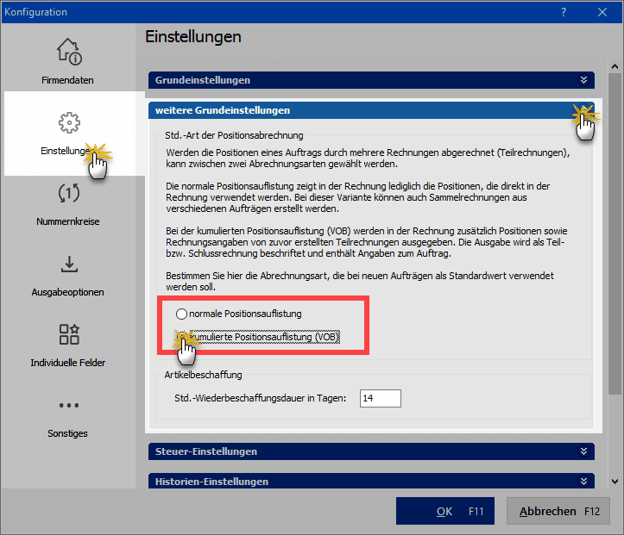Image resolution: width=624 pixels, height=535 pixels.
Task: Expand the Historien-Einstellungen section
Action: click(584, 481)
